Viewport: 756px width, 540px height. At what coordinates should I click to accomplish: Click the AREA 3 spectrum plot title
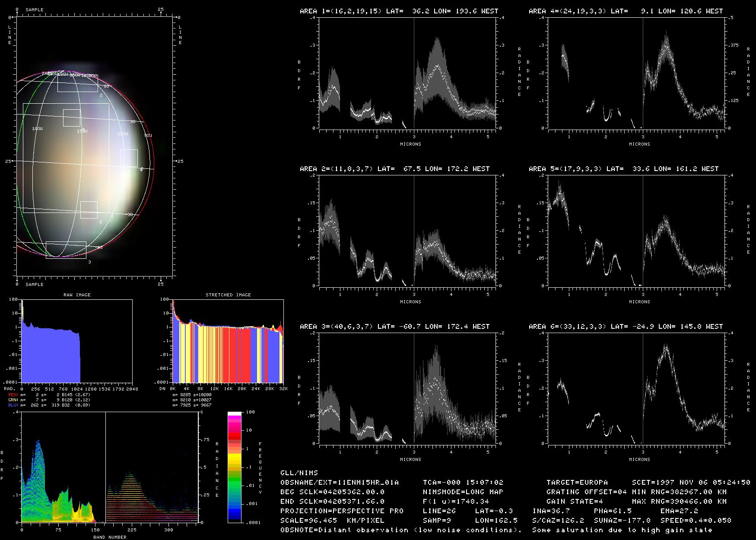(x=394, y=327)
